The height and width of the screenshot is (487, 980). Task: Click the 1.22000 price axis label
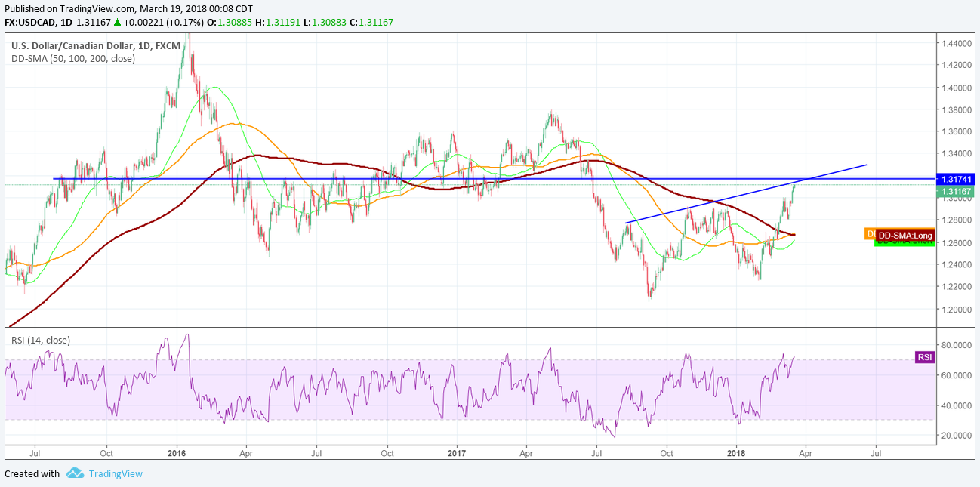click(957, 287)
